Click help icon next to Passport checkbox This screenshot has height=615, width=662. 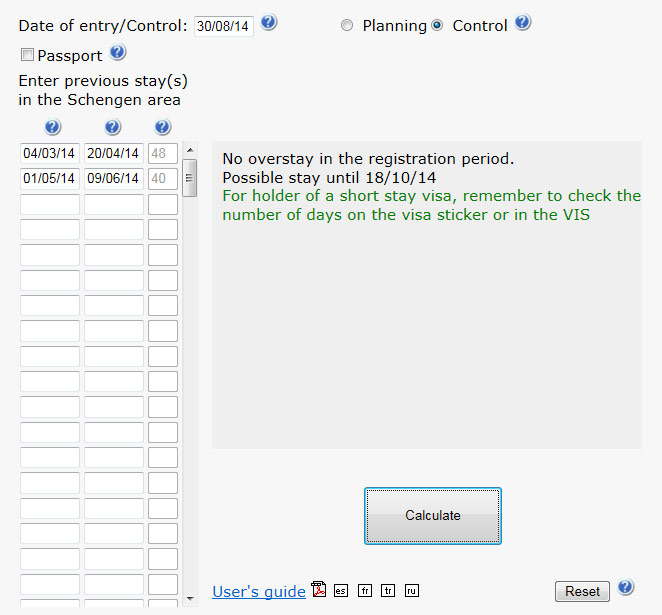pyautogui.click(x=118, y=53)
